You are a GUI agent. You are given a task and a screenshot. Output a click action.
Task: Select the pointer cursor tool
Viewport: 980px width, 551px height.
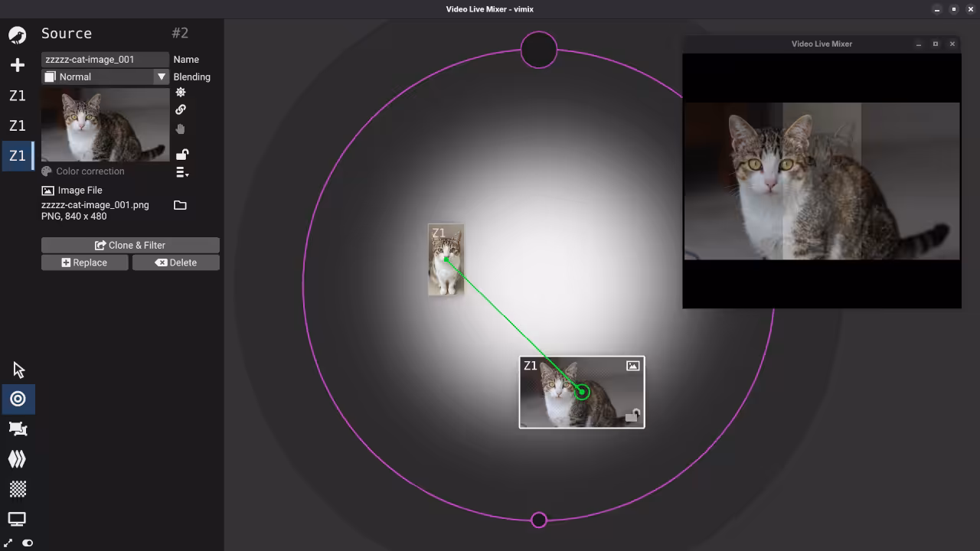coord(18,370)
